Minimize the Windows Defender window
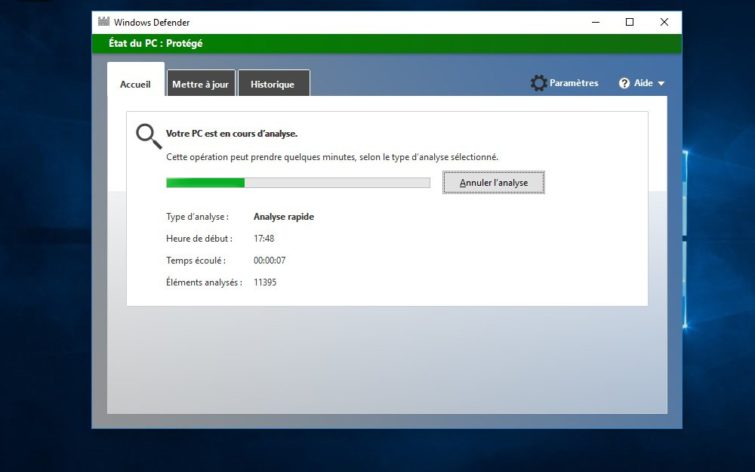Screen dimensions: 755x472 pos(596,22)
